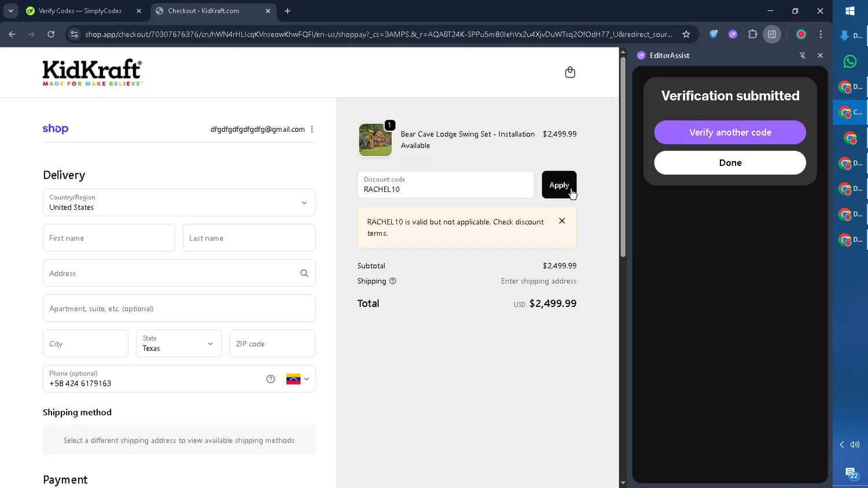868x488 pixels.
Task: Reload the checkout page
Action: [x=51, y=34]
